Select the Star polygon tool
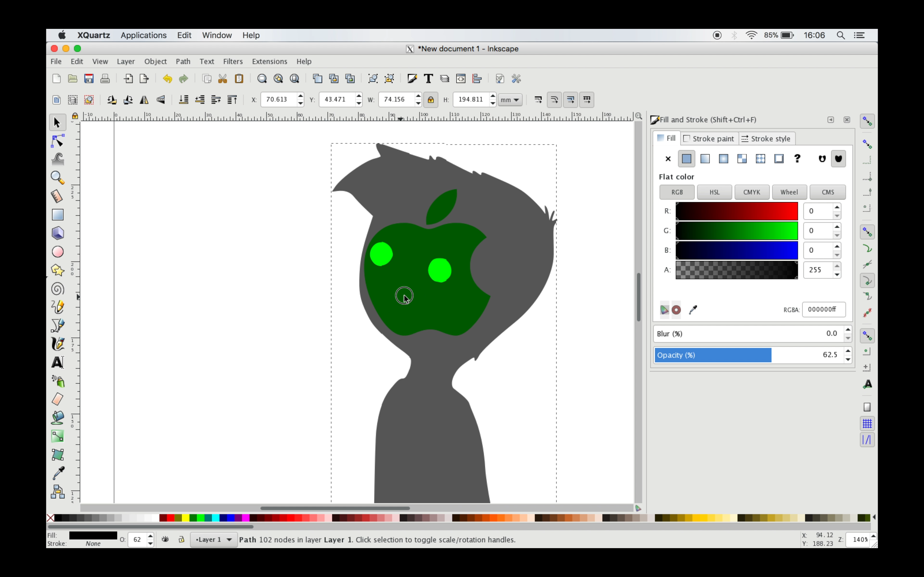Viewport: 924px width, 577px height. (58, 270)
